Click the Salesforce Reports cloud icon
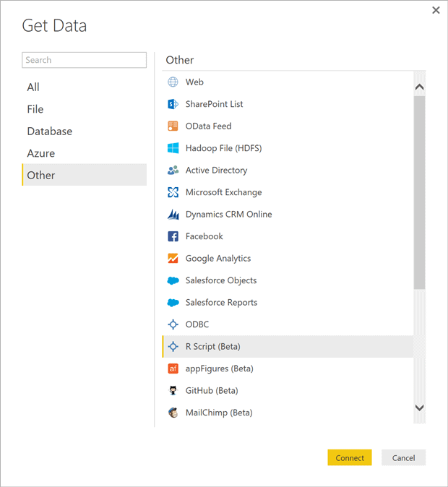This screenshot has width=448, height=487. point(173,303)
